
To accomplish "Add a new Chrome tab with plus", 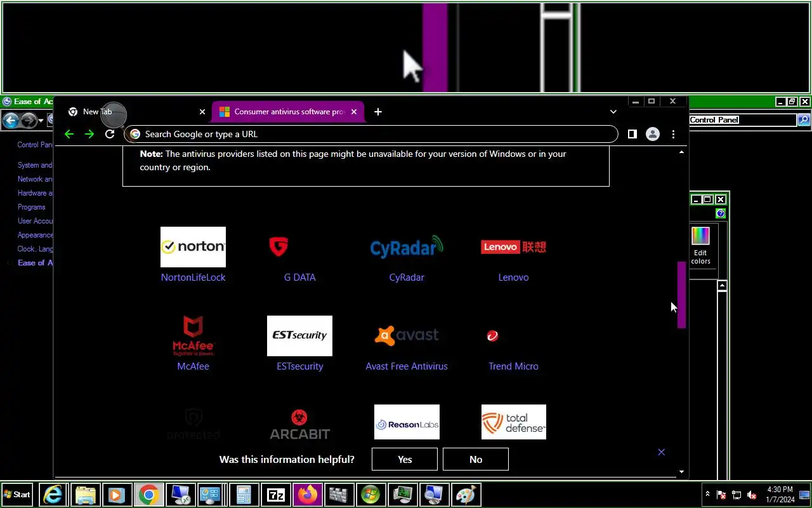I will point(378,112).
